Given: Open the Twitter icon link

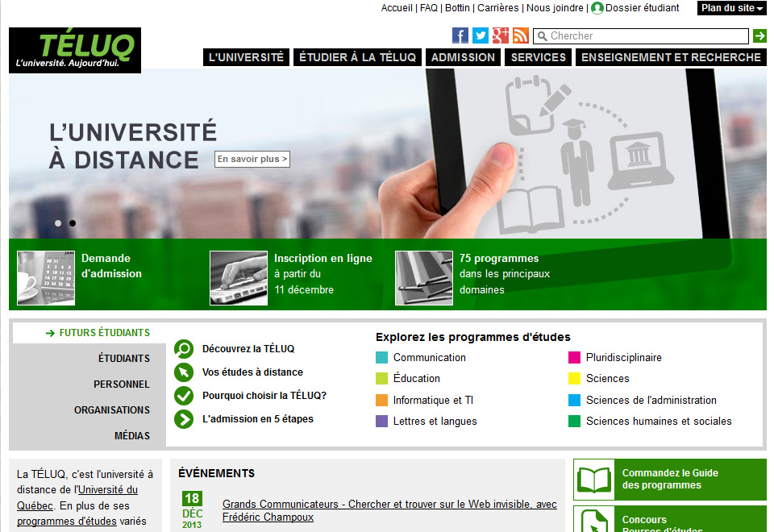Looking at the screenshot, I should tap(481, 35).
